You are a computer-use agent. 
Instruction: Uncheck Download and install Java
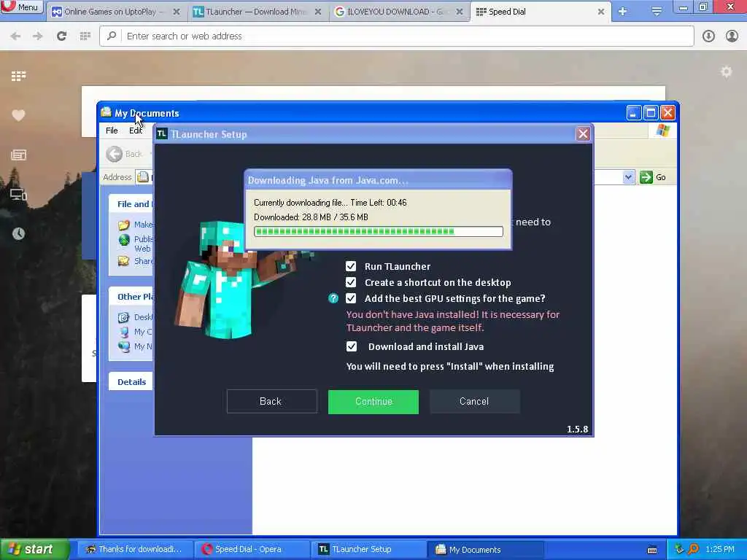[x=352, y=346]
